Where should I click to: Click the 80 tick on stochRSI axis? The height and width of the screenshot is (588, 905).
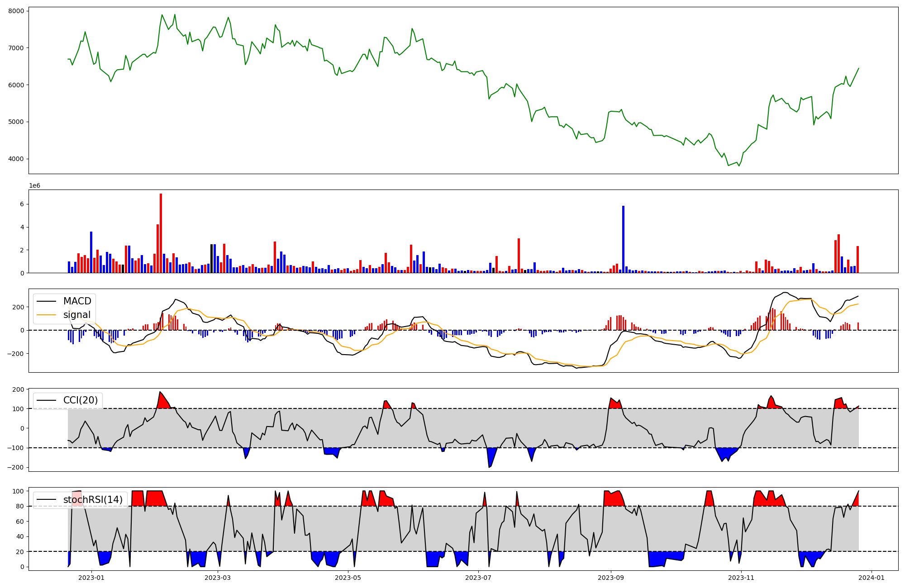pyautogui.click(x=20, y=506)
